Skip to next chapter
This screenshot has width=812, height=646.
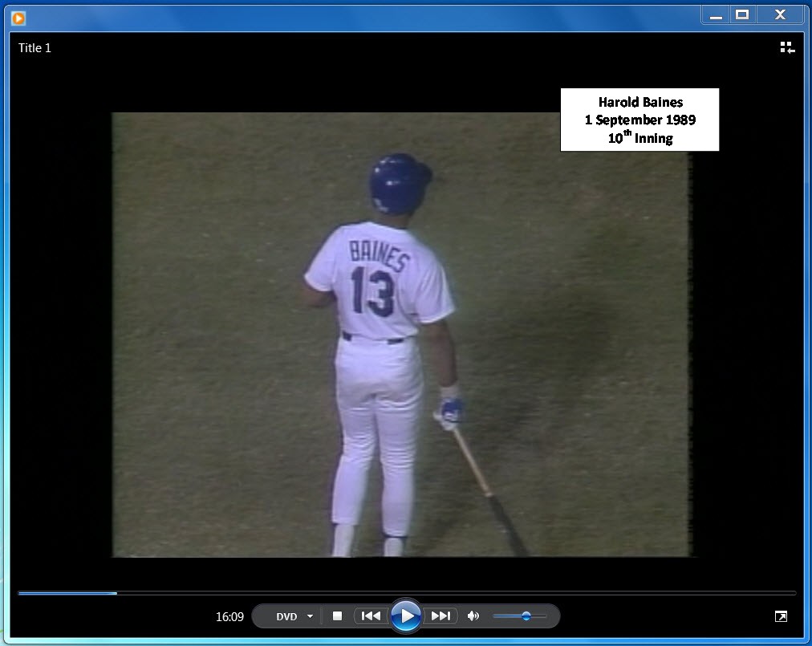(x=441, y=616)
